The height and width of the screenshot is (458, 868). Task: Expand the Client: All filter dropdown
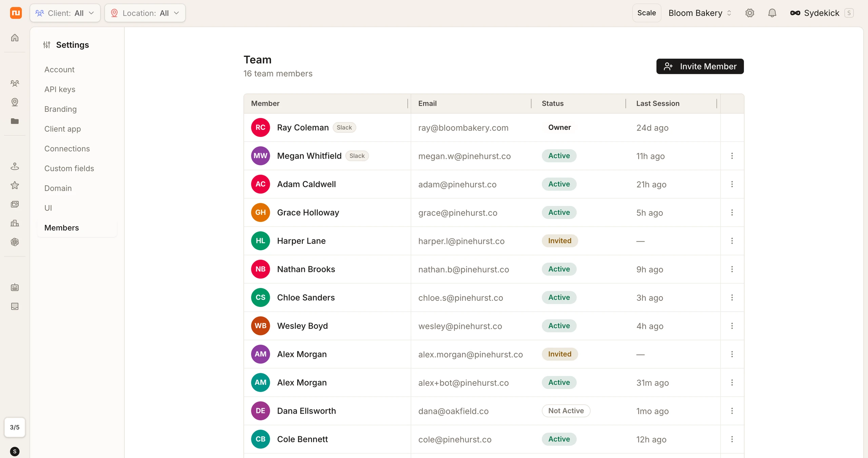65,13
